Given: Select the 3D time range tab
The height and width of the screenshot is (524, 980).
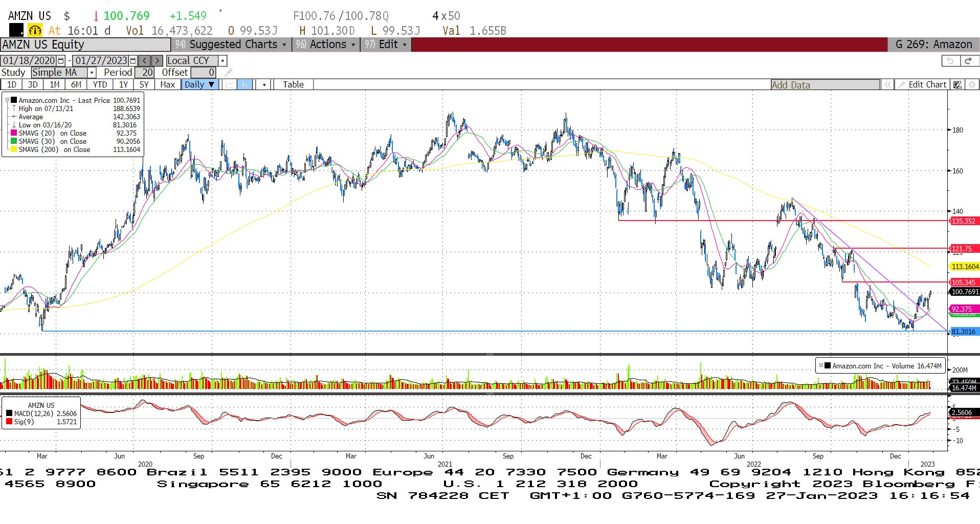Looking at the screenshot, I should point(33,84).
